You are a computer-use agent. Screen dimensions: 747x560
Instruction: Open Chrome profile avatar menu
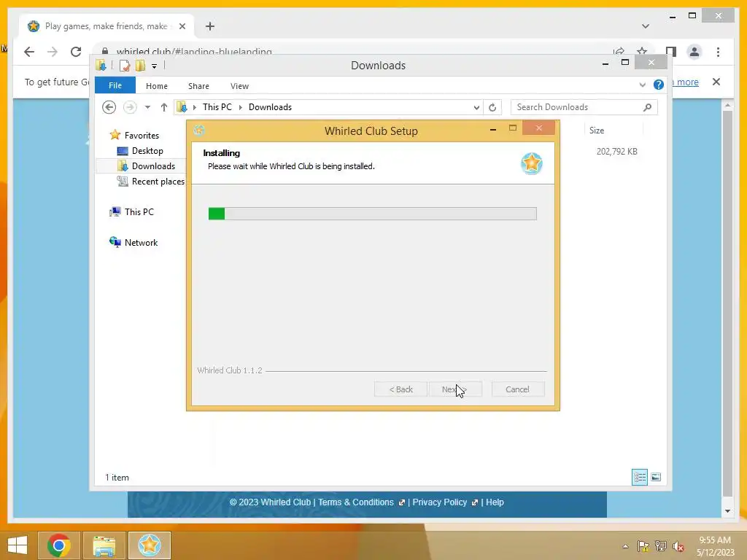click(x=694, y=52)
